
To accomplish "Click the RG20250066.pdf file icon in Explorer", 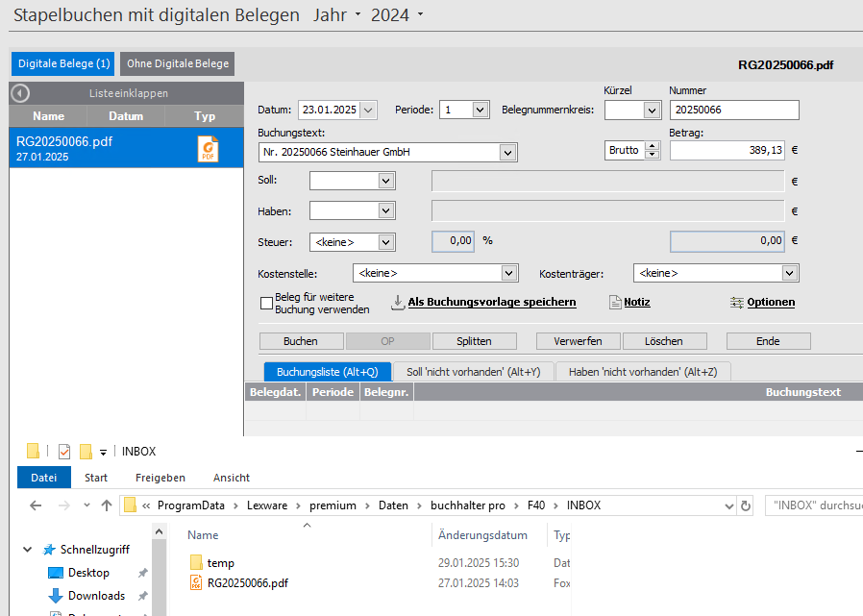I will [x=196, y=583].
